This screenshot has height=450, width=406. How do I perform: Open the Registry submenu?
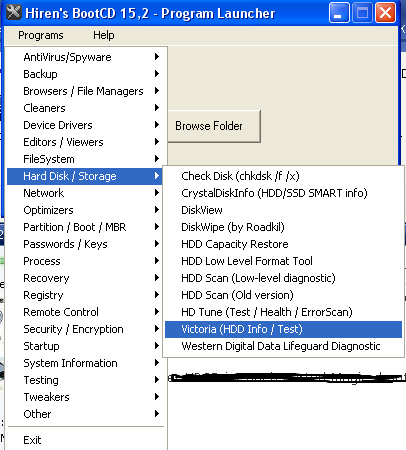coord(85,295)
